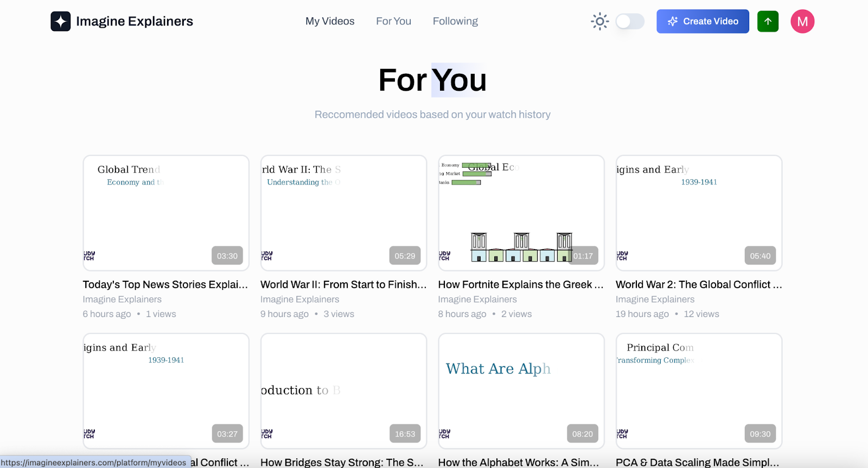Click the sparkle icon inside Create Video button
This screenshot has height=468, width=868.
coord(673,21)
